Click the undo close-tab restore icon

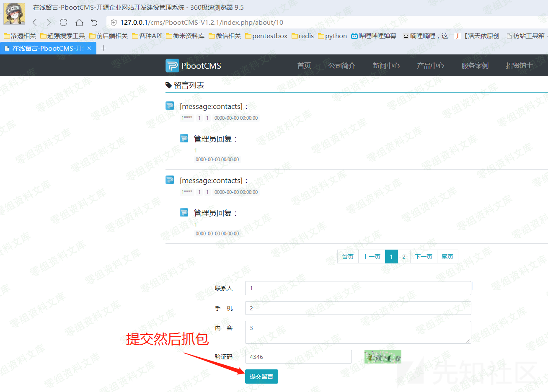pos(94,23)
